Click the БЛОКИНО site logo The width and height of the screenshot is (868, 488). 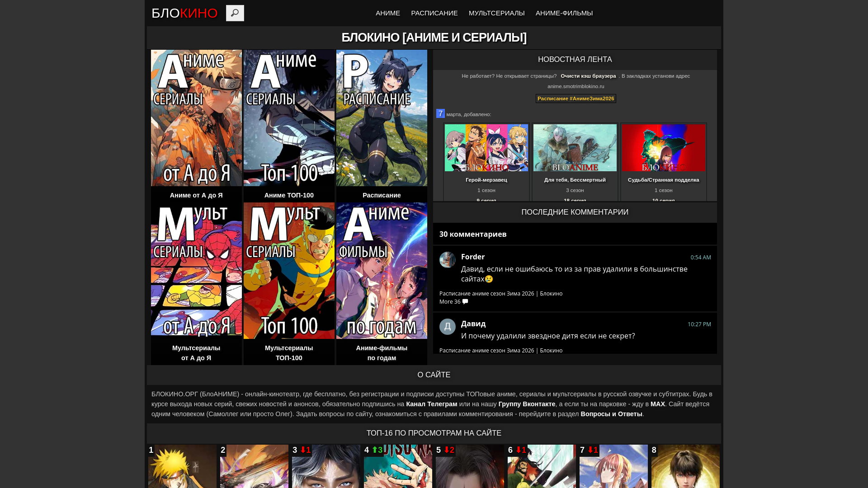click(184, 13)
